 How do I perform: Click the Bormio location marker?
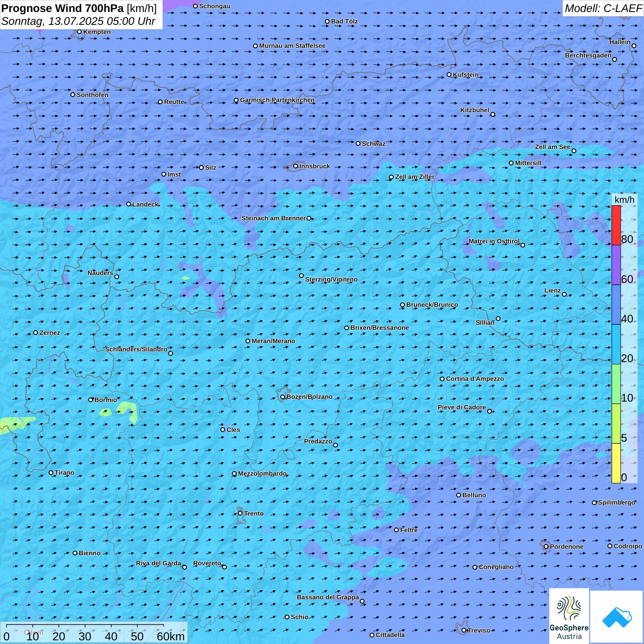pyautogui.click(x=91, y=400)
